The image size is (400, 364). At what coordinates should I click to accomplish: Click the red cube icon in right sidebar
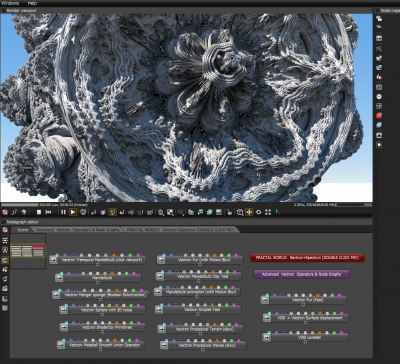(x=379, y=116)
